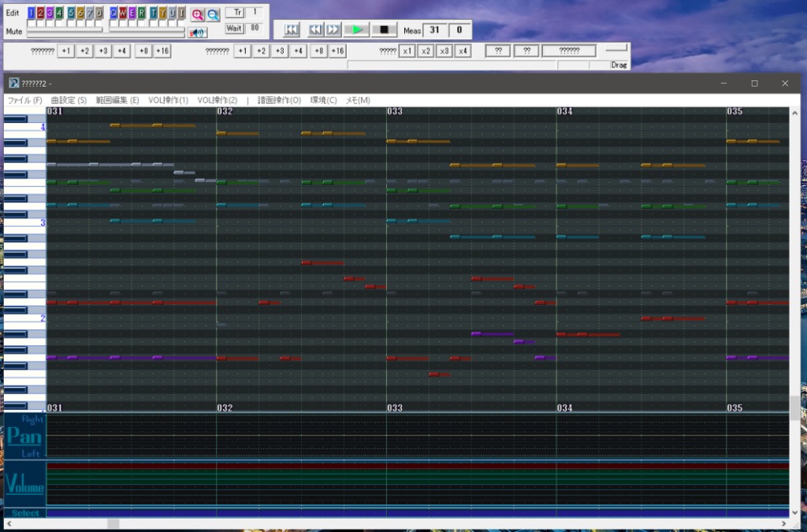Select melody track 5 edit button
The image size is (807, 532).
click(71, 13)
